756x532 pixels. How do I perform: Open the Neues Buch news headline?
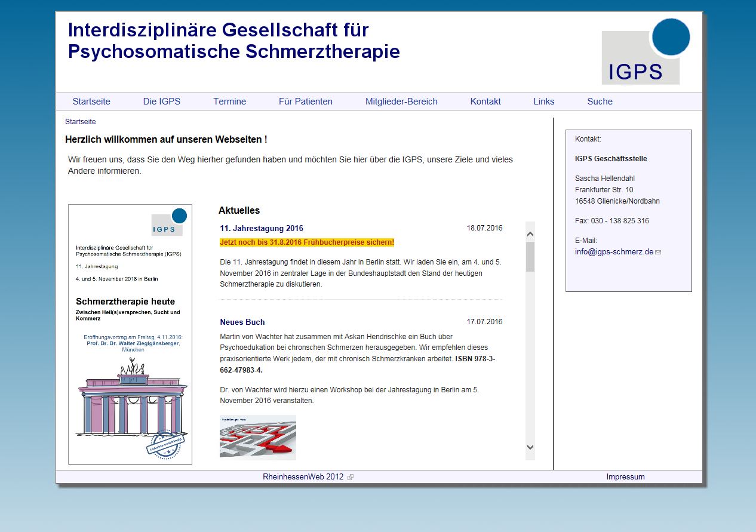tap(242, 322)
